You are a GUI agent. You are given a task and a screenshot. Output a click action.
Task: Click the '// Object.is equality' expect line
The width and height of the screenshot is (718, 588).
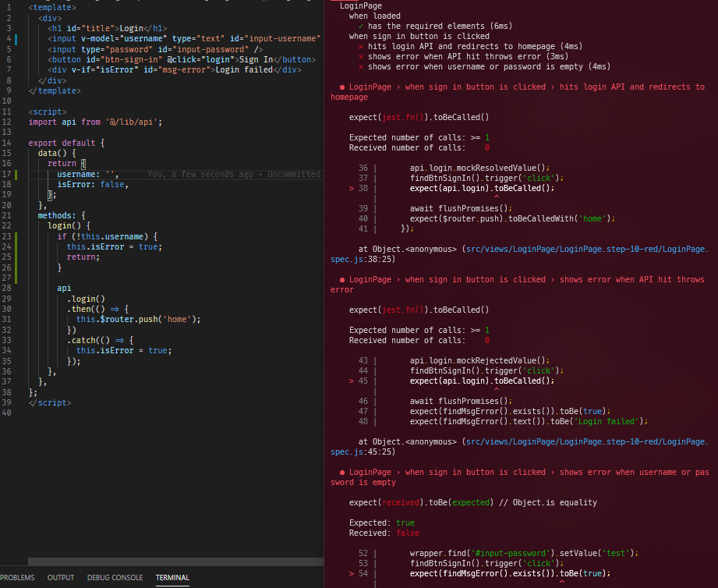[x=473, y=502]
